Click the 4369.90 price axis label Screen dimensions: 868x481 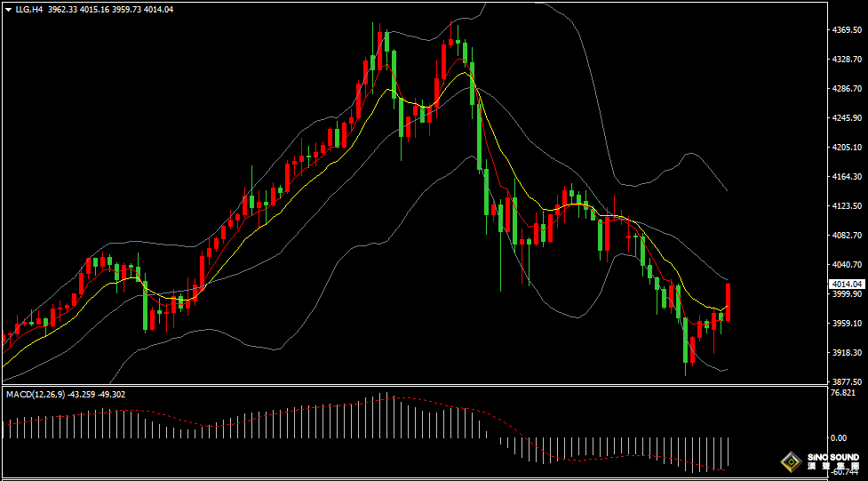pos(847,30)
